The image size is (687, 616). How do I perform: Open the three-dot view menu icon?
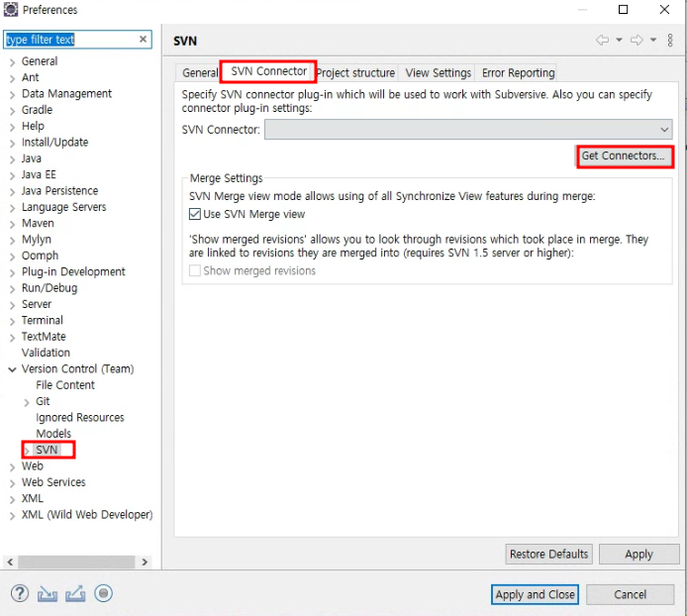point(670,41)
